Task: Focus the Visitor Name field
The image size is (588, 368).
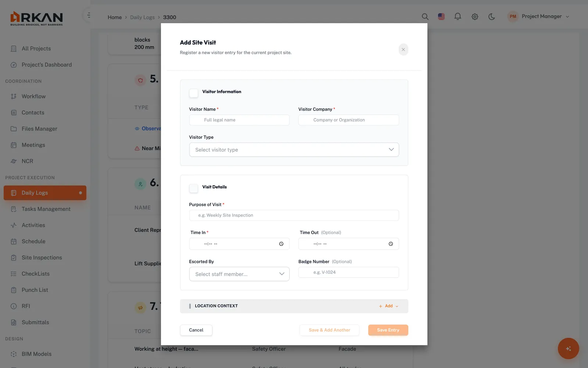Action: pos(239,120)
